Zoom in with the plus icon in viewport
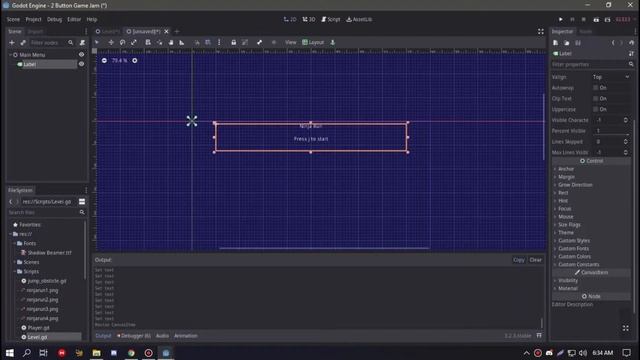This screenshot has width=640, height=360. pos(135,60)
